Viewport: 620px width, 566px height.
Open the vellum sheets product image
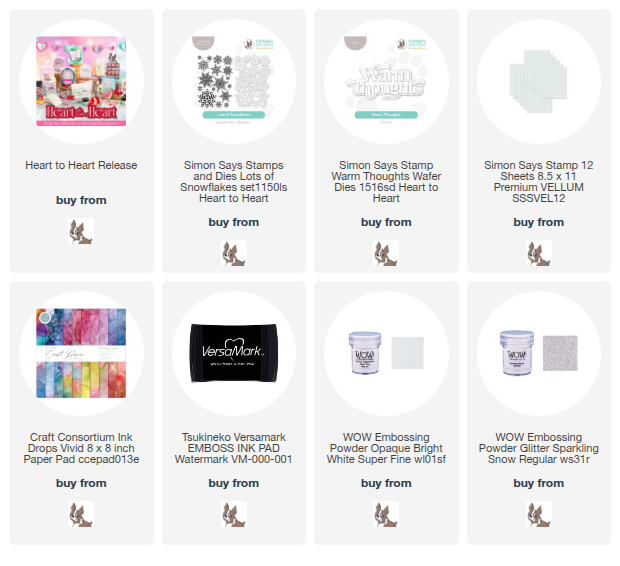pos(539,81)
